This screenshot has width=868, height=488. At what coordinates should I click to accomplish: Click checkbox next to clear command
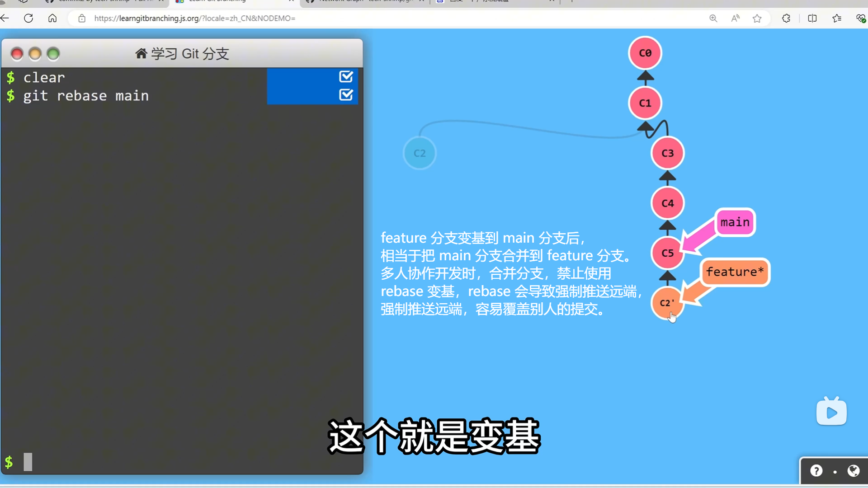[346, 77]
